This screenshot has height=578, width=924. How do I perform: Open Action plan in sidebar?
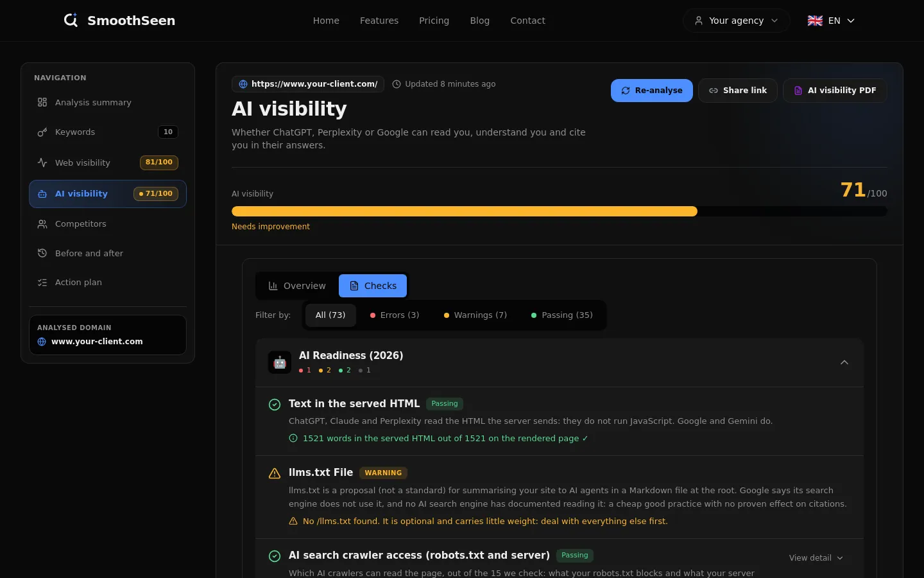pos(108,283)
